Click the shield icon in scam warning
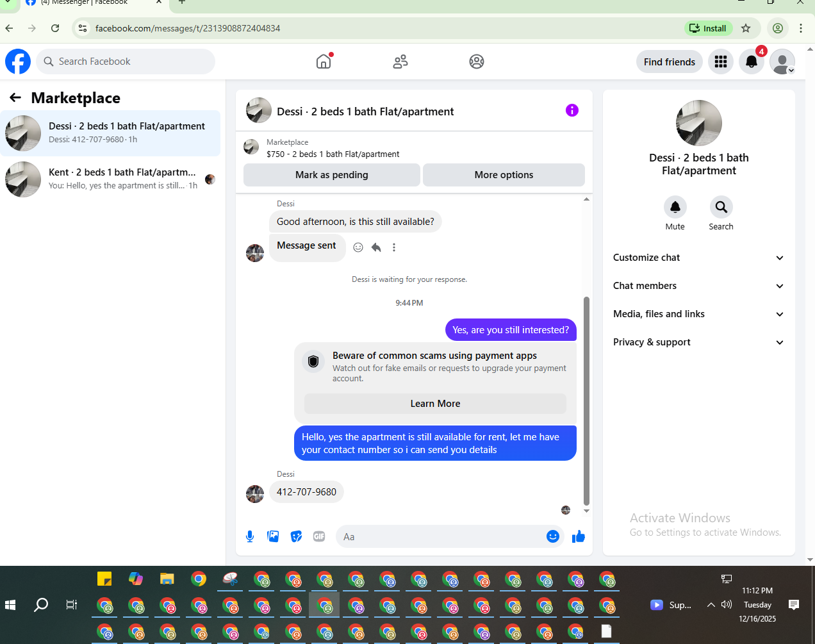This screenshot has height=644, width=815. [x=313, y=361]
